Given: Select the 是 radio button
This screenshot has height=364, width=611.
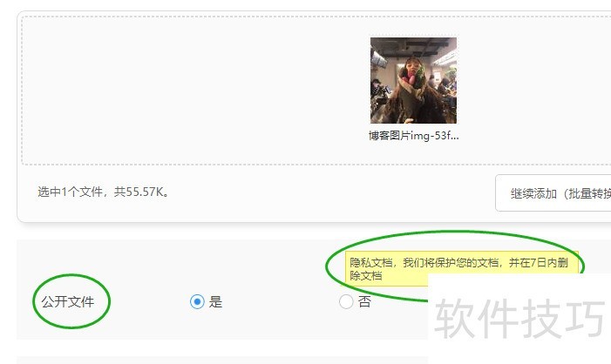Looking at the screenshot, I should tap(197, 301).
